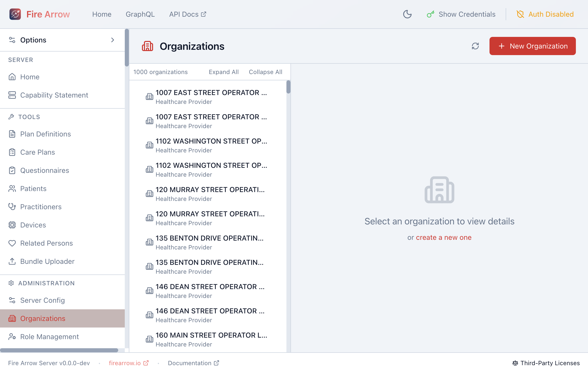Select the Care Plans icon
588x373 pixels.
(12, 152)
